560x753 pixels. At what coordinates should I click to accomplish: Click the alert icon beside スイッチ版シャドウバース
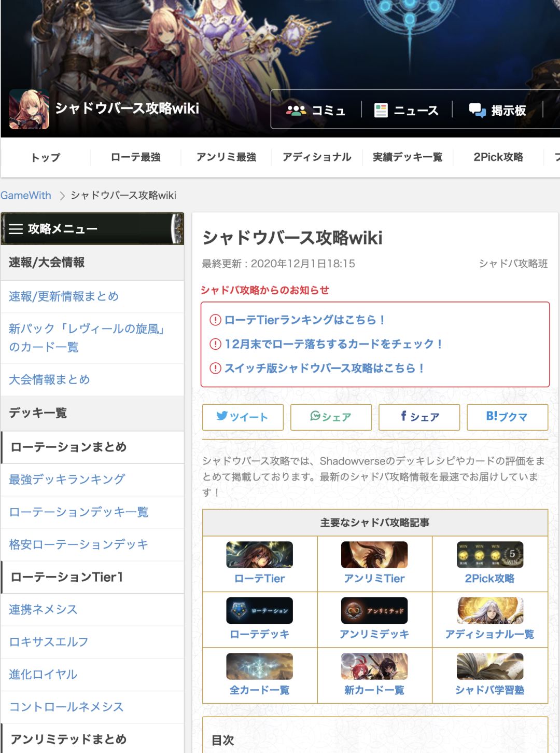tap(215, 368)
